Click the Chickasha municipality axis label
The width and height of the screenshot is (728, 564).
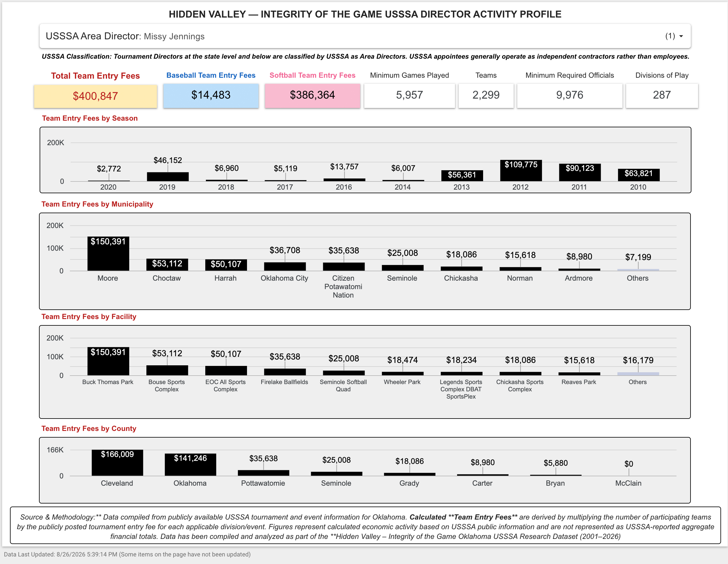pos(461,278)
